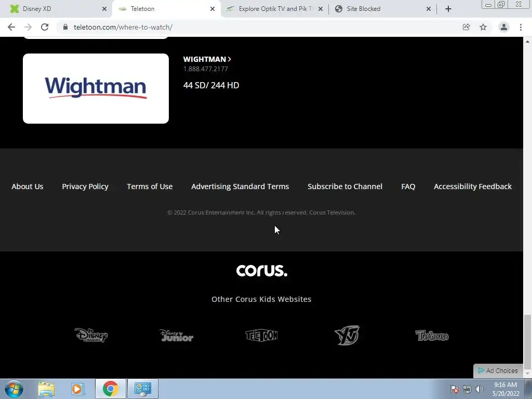Screen dimensions: 532x399
Task: Click the padlock site info icon
Action: 65,27
